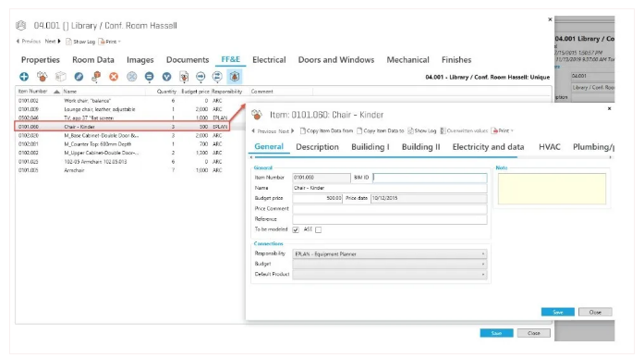Open the Builiding I tab
Viewport: 644px width, 358px height.
371,147
